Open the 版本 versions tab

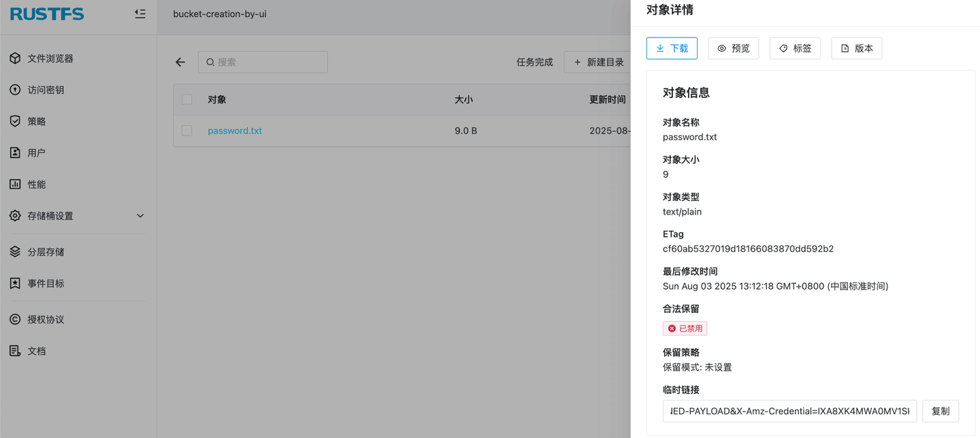coord(856,48)
